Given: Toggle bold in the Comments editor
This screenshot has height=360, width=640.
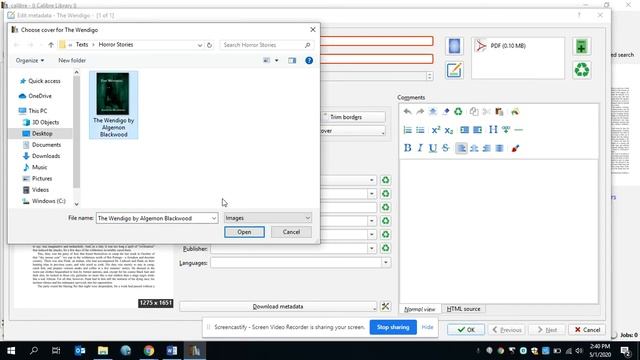Looking at the screenshot, I should tap(407, 148).
